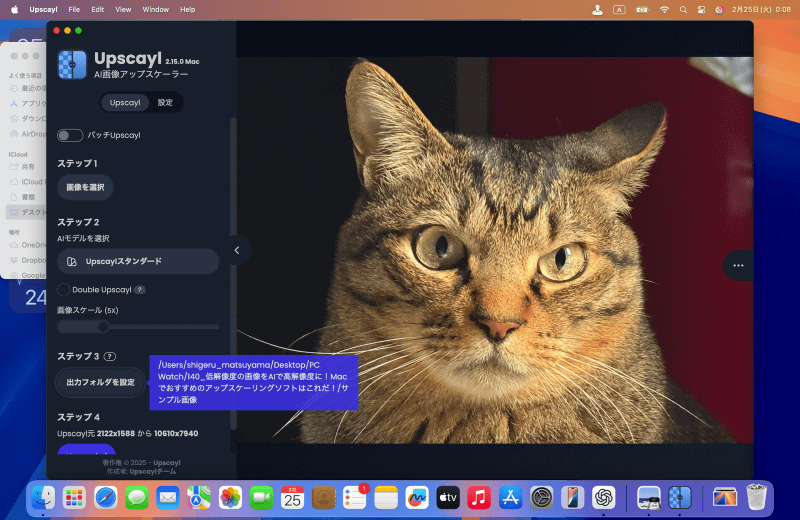
Task: Click the 画像を選択 button
Action: pyautogui.click(x=85, y=187)
